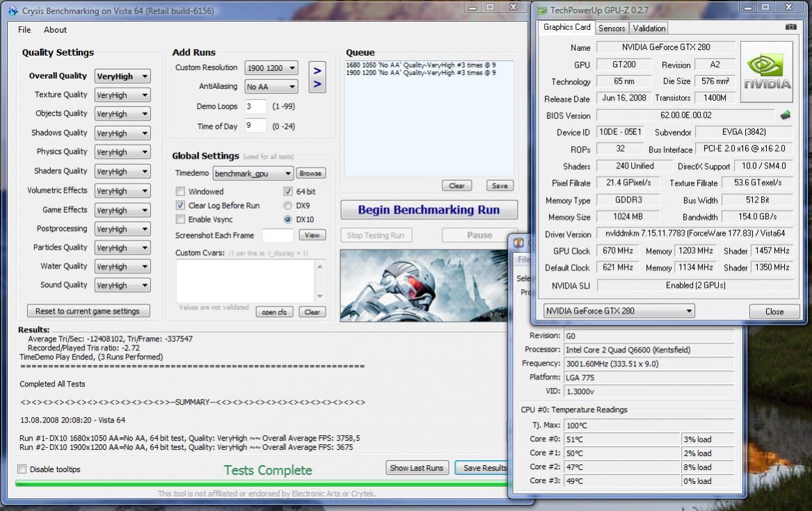Screen dimensions: 812x511
Task: Click the Demo Loops input field
Action: point(255,106)
